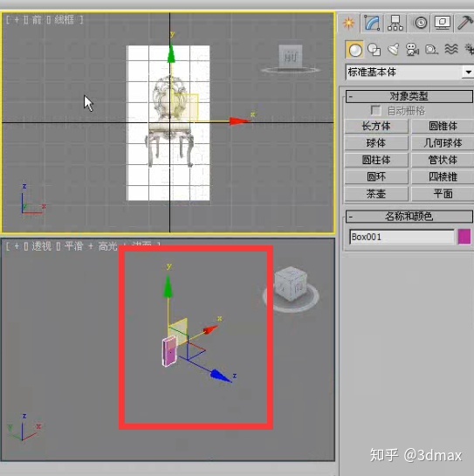Click the 管状体 tube button
The image size is (474, 476).
pos(443,160)
